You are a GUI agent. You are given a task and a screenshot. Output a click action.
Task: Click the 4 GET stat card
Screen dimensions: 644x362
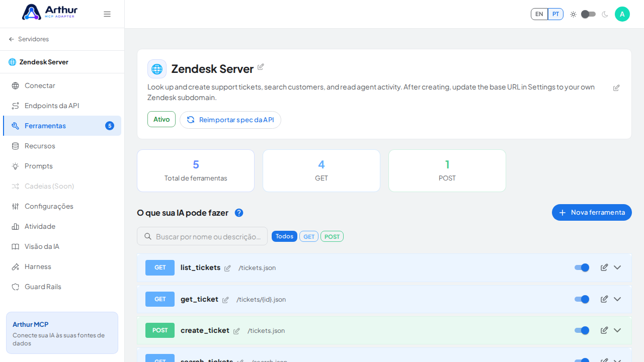click(x=321, y=170)
